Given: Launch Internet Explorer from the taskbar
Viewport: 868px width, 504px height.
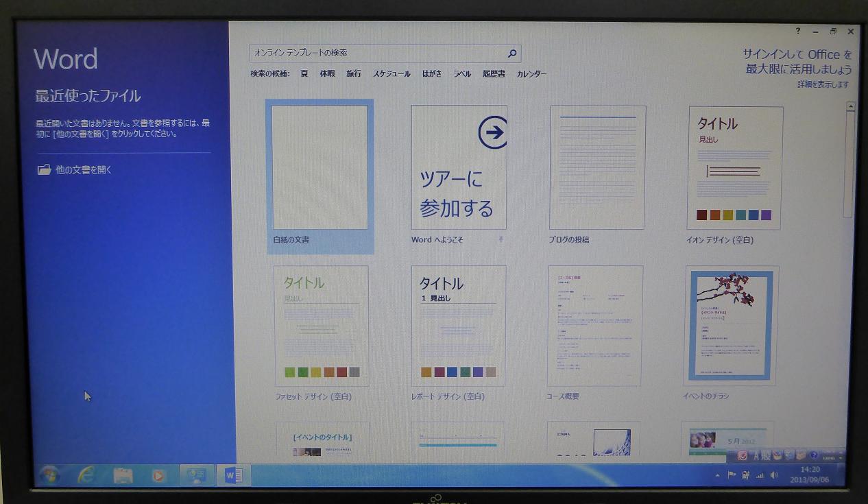Looking at the screenshot, I should click(x=86, y=475).
